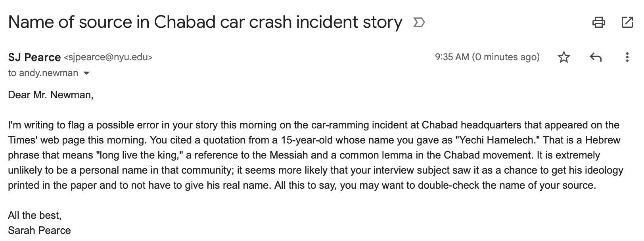Expand recipient details arrow near andy.newman
The width and height of the screenshot is (644, 241).
click(x=86, y=73)
